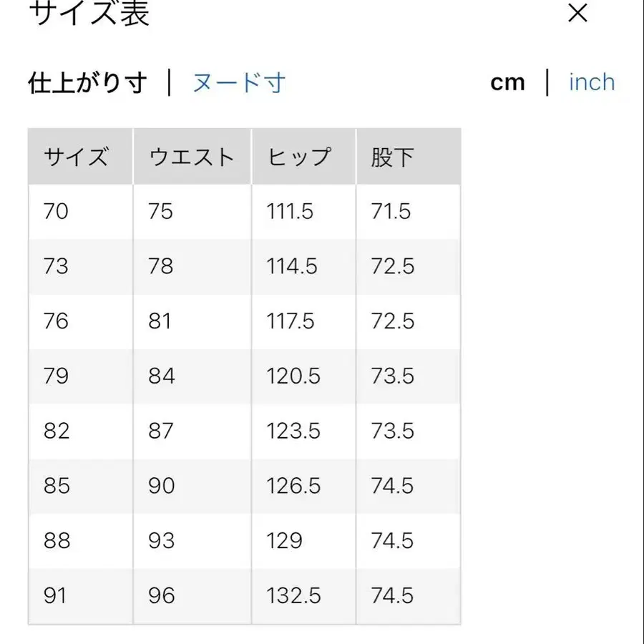Viewport: 644px width, 644px height.
Task: Switch units to inch
Action: point(591,82)
